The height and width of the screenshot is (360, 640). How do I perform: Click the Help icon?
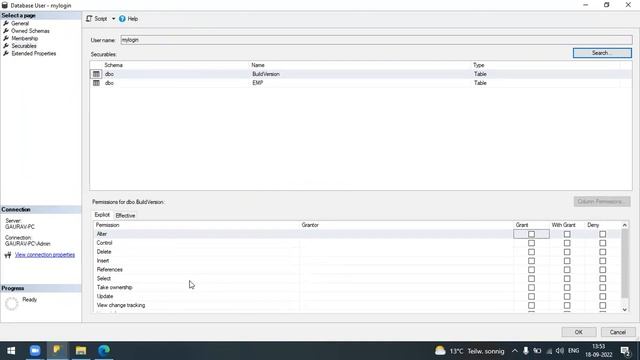point(122,19)
